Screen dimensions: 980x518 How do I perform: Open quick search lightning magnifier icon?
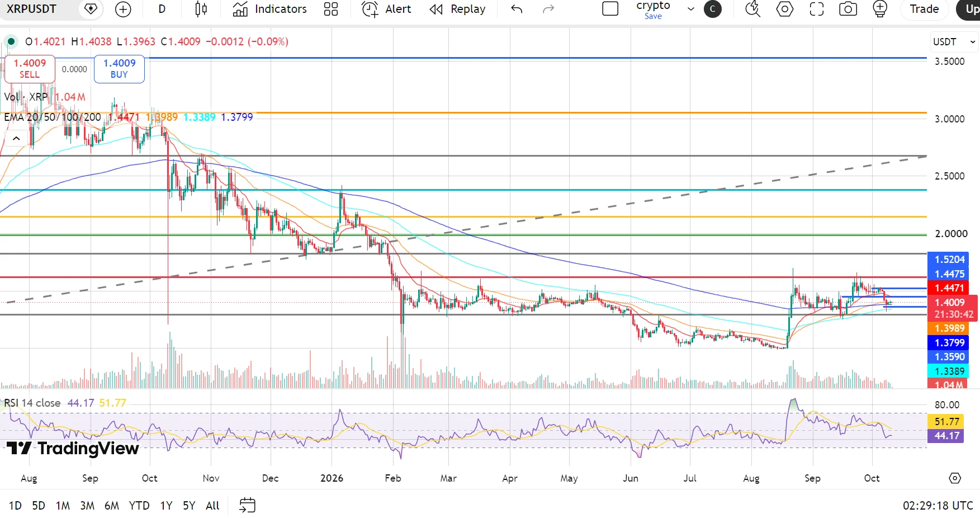click(752, 9)
